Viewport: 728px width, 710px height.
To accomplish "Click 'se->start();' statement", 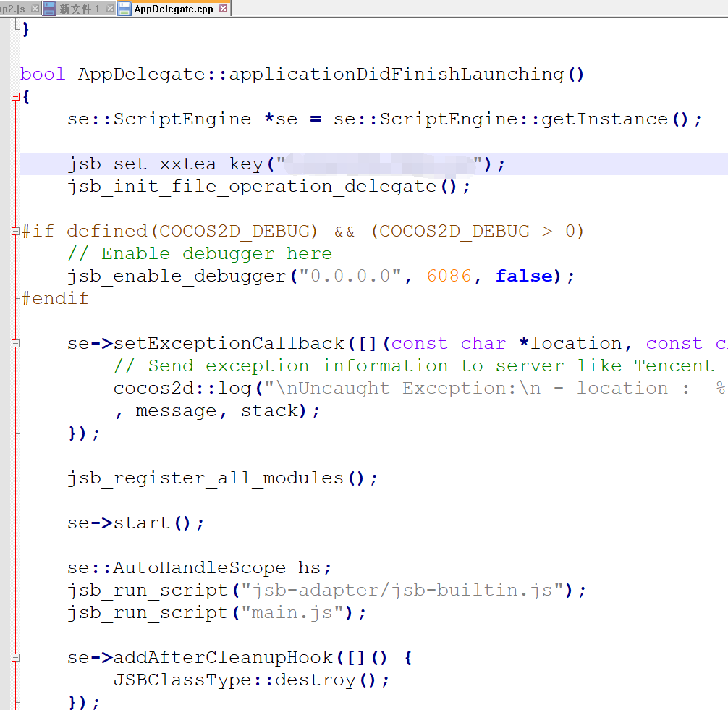I will pos(135,523).
